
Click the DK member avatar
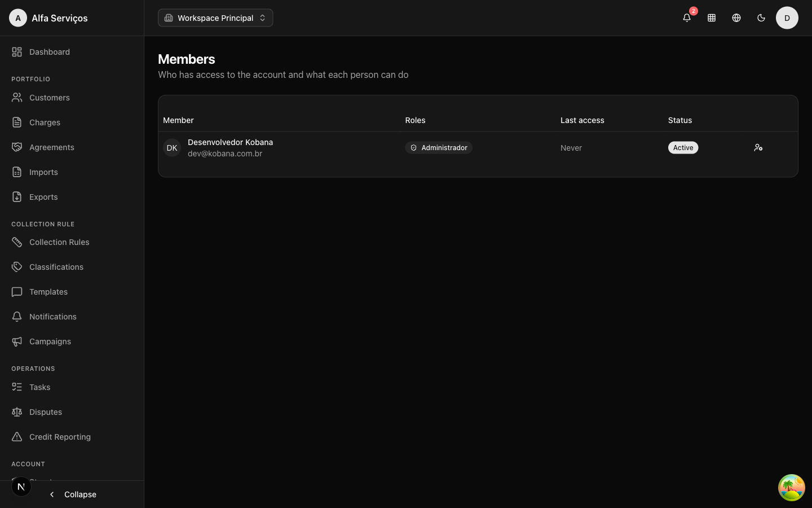[172, 147]
